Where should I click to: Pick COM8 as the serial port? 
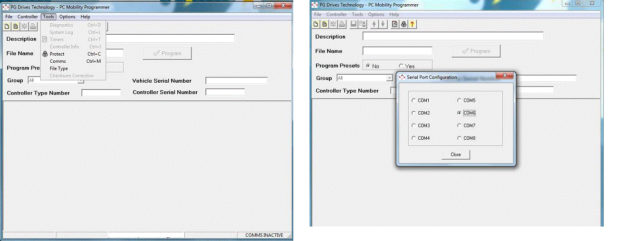tap(459, 138)
